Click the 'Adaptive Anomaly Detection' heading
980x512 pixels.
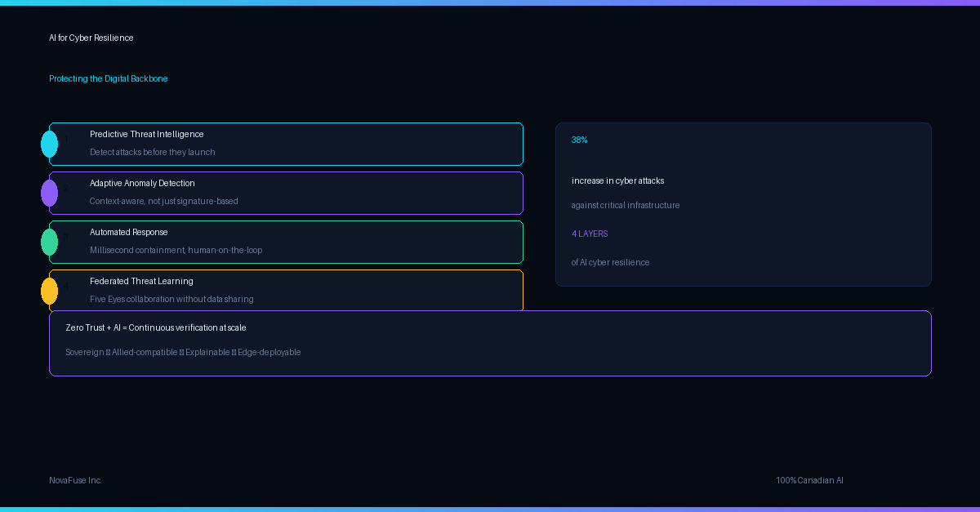coord(142,183)
